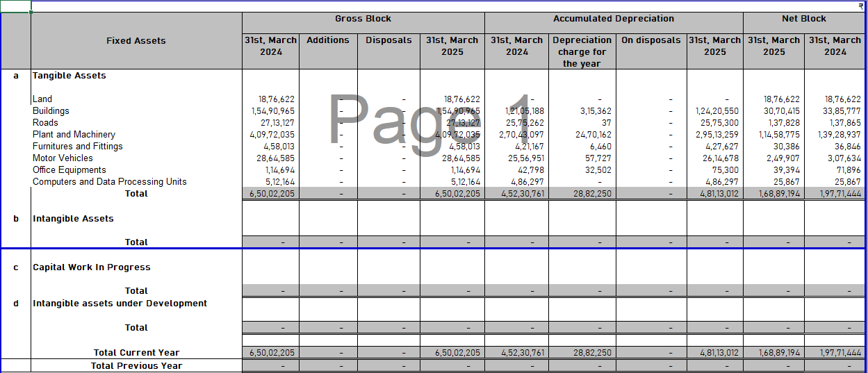Screen dimensions: 868x373
Task: Click 'Depreciation charge for the year' header
Action: tap(582, 51)
